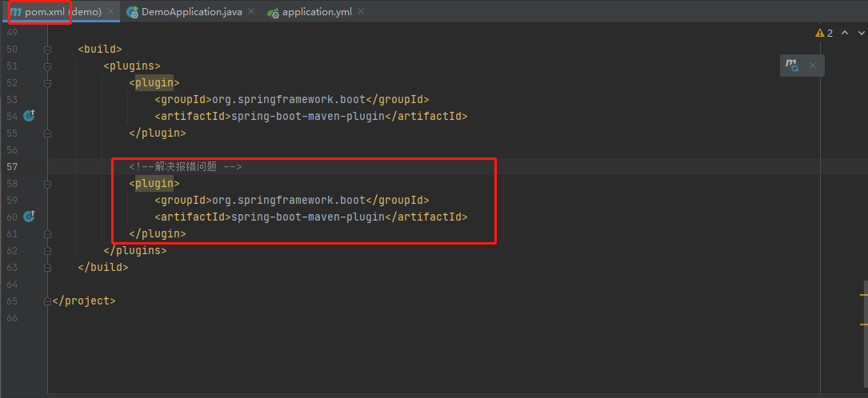This screenshot has width=868, height=398.
Task: Click line number 66 in the gutter
Action: click(x=12, y=318)
